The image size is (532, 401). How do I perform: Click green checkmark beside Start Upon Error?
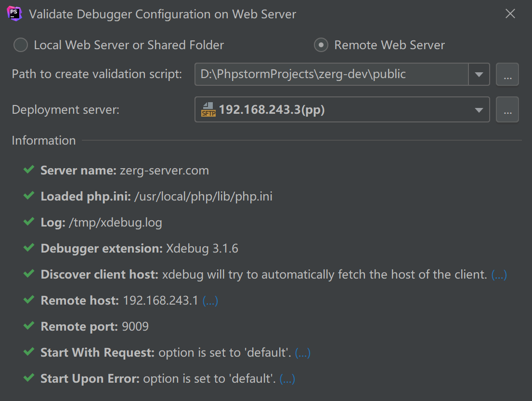(29, 378)
